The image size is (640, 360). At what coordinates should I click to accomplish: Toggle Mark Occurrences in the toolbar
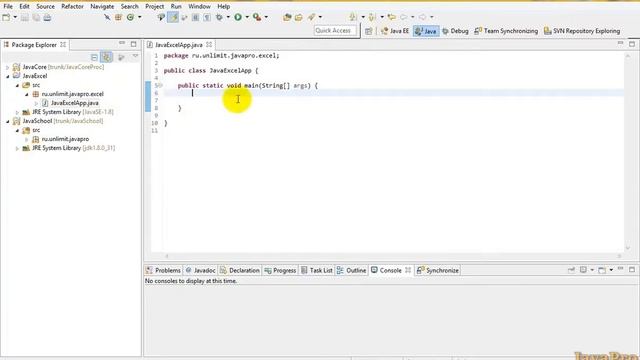pyautogui.click(x=173, y=18)
